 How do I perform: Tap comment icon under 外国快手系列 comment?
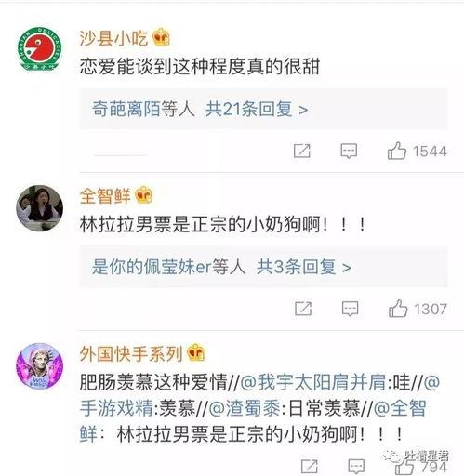356,466
